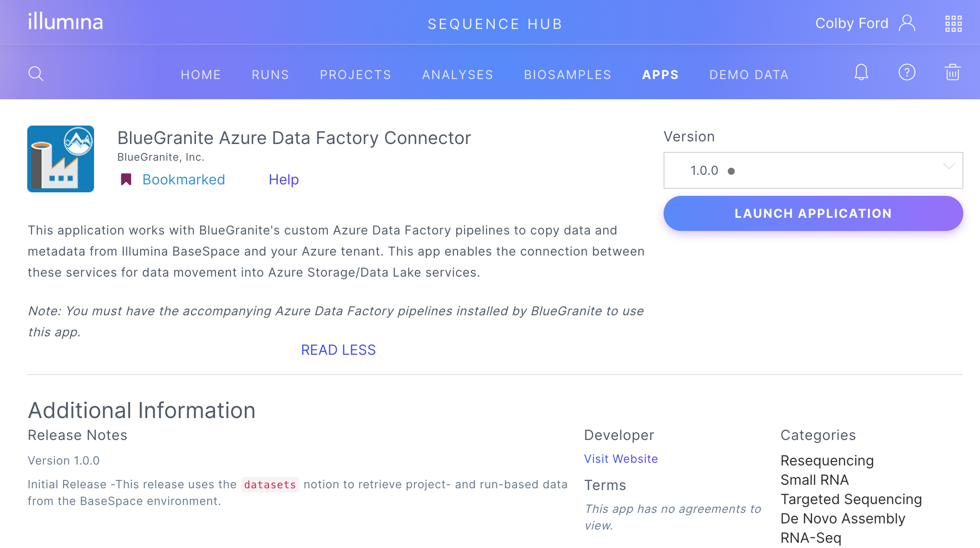
Task: Toggle the bookmark flag icon
Action: pyautogui.click(x=126, y=179)
